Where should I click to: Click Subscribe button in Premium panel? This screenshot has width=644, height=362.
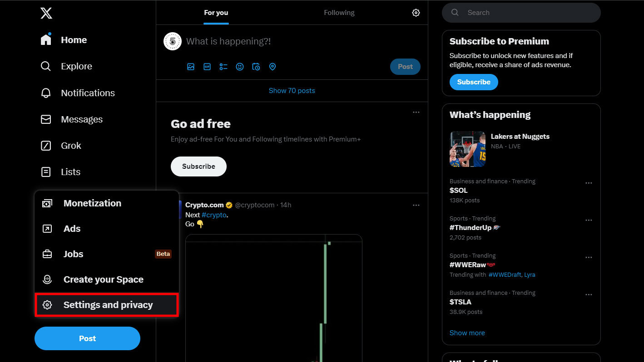(474, 82)
